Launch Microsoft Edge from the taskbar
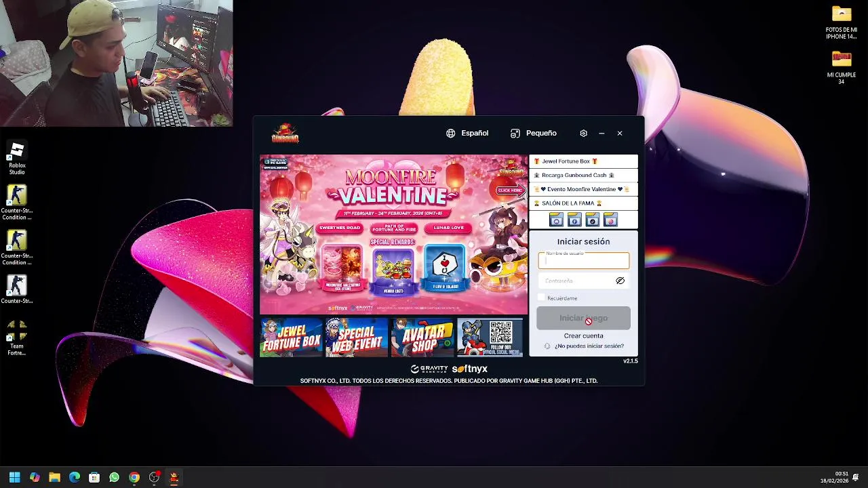This screenshot has height=488, width=868. coord(75,477)
